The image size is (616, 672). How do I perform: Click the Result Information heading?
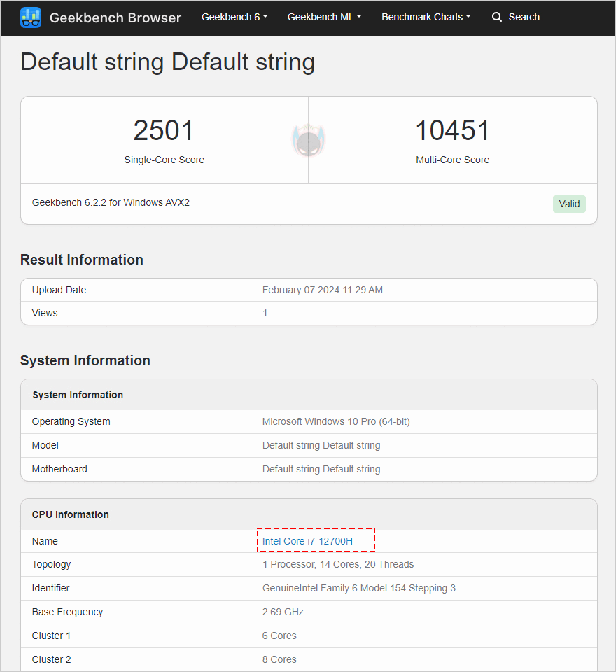(81, 260)
